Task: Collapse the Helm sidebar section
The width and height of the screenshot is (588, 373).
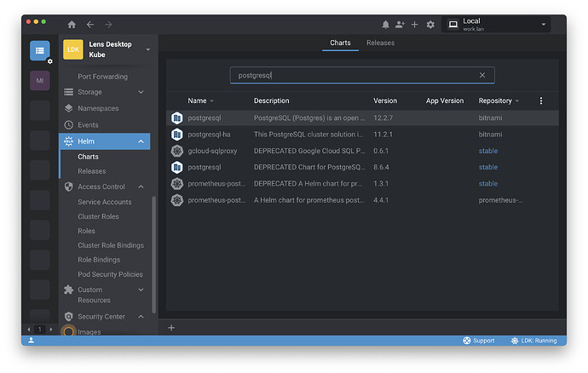Action: [141, 141]
